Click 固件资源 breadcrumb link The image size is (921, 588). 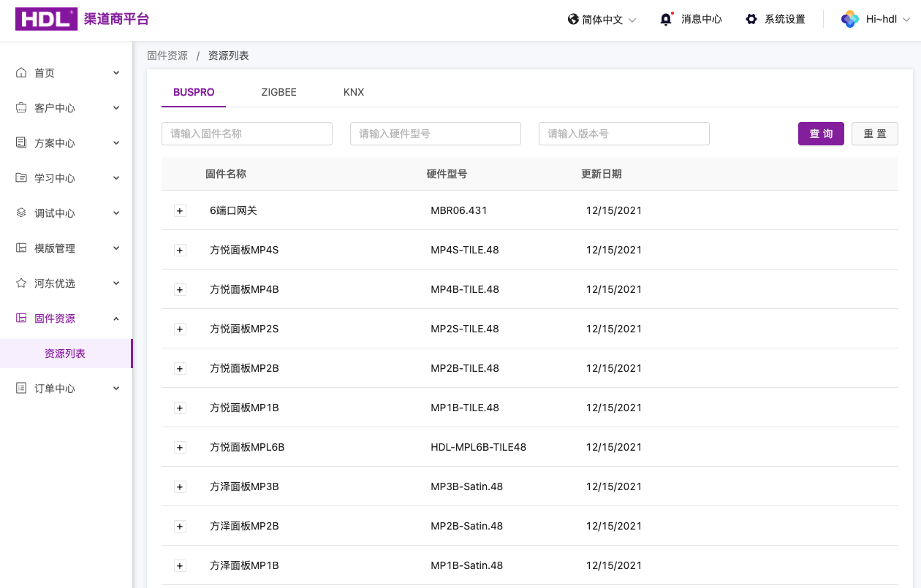tap(167, 56)
